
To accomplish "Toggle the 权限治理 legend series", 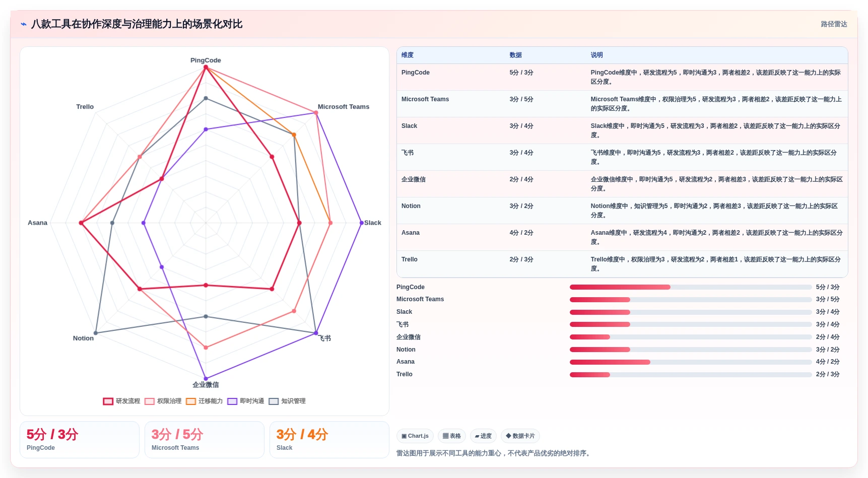I will (163, 401).
